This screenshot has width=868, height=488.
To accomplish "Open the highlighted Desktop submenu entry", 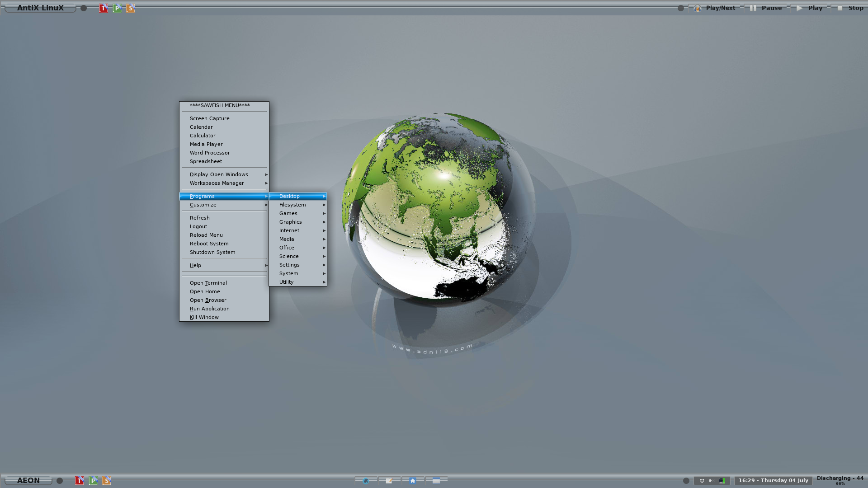I will click(x=298, y=196).
